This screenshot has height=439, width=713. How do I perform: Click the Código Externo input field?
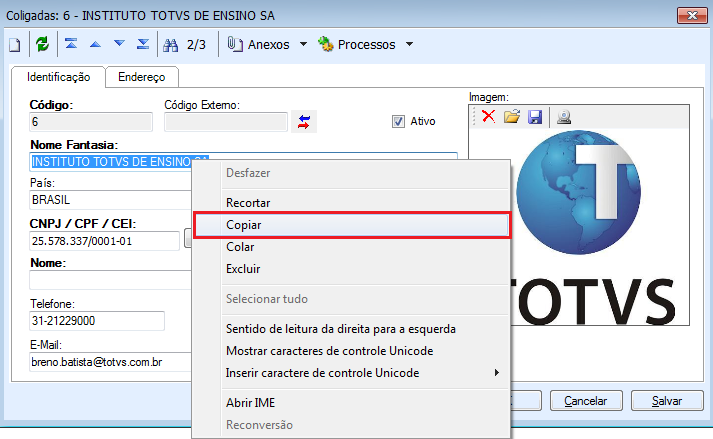point(226,122)
